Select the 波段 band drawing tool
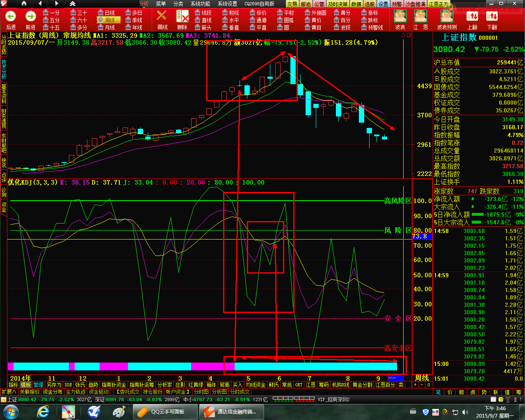Viewport: 525px width, 420px height. pyautogui.click(x=342, y=27)
